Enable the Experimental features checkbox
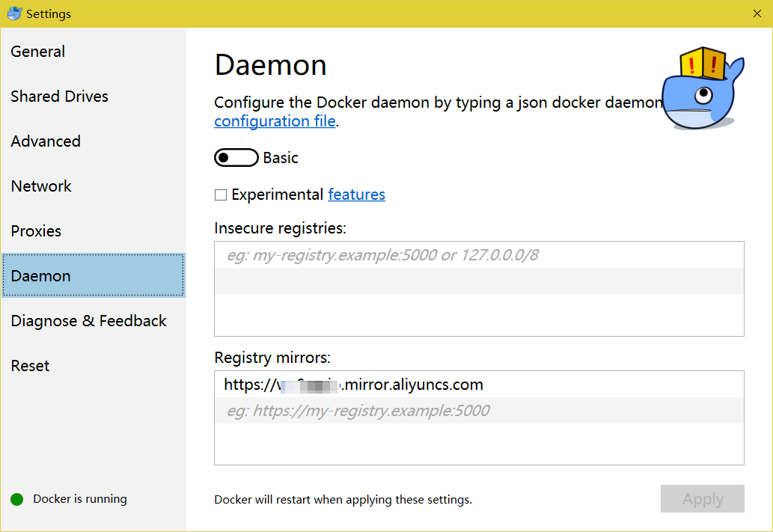Image resolution: width=773 pixels, height=532 pixels. coord(220,195)
